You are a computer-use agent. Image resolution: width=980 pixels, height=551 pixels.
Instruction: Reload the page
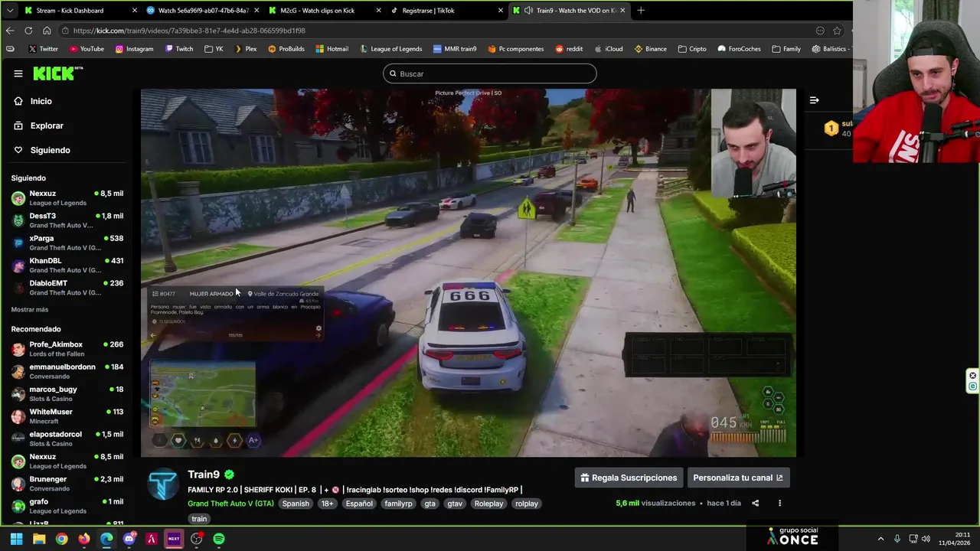[x=28, y=31]
